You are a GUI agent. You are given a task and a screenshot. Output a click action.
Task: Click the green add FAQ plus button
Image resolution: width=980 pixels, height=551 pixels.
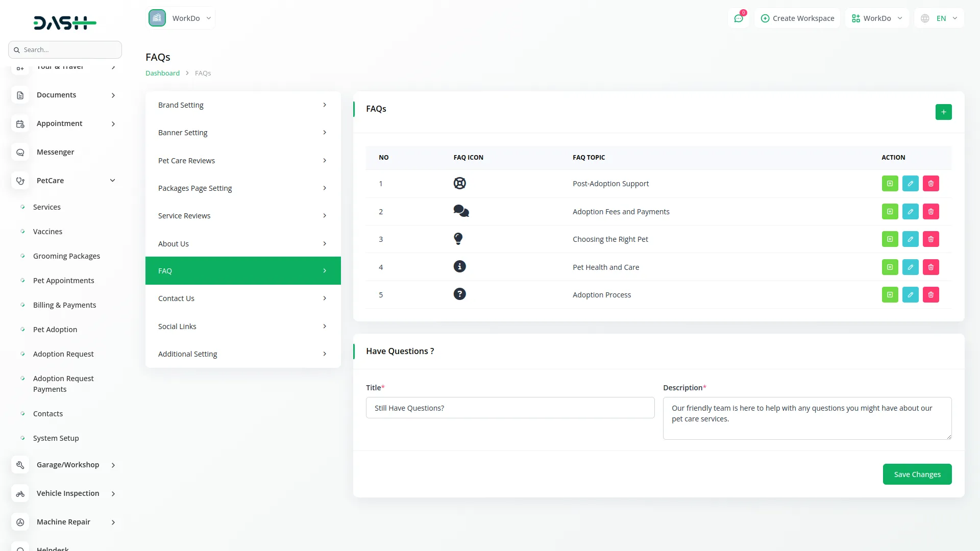[x=943, y=112]
